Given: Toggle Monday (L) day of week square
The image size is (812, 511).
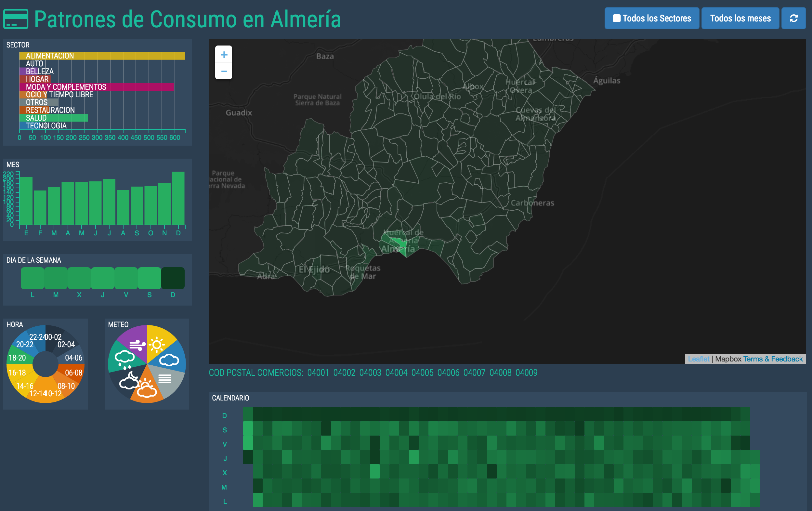Looking at the screenshot, I should click(33, 278).
